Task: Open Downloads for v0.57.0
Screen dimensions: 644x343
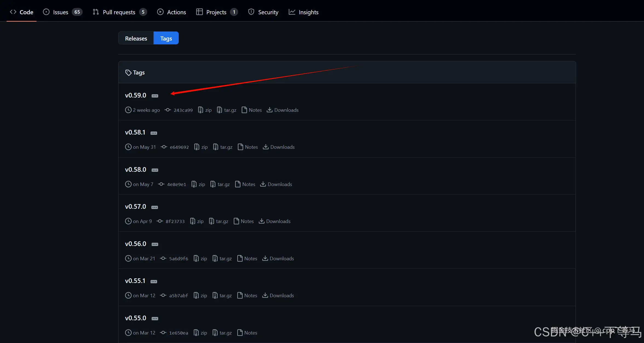Action: [x=278, y=221]
